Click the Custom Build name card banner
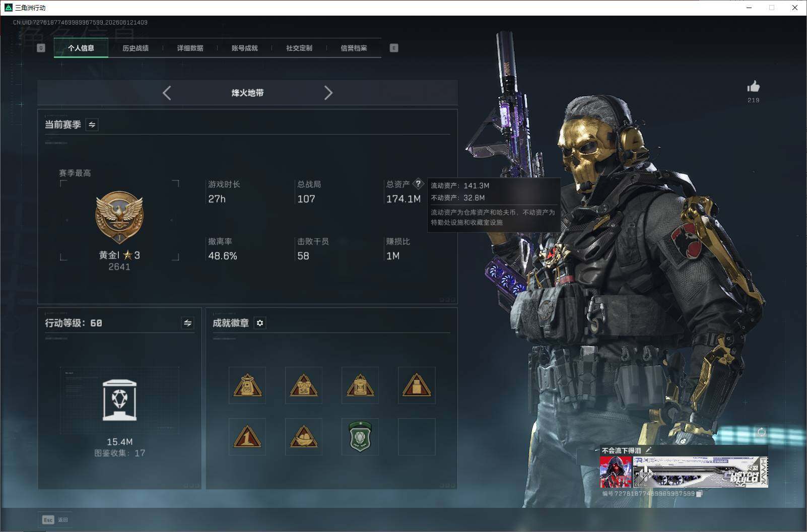 pos(700,472)
